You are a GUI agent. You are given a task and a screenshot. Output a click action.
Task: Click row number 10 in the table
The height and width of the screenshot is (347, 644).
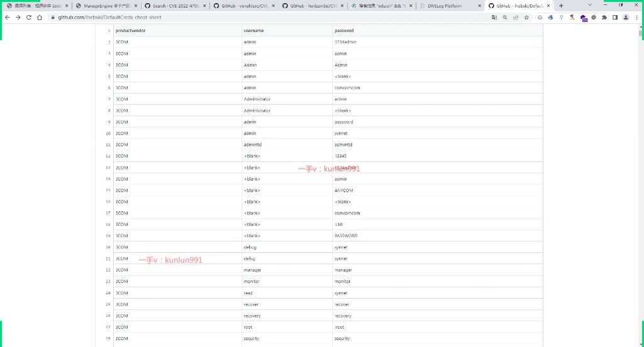tap(108, 133)
